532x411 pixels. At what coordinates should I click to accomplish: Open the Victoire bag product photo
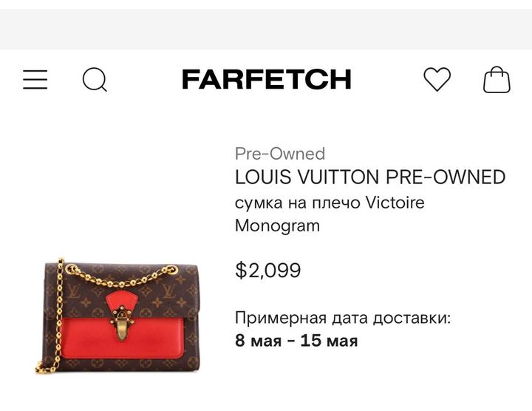click(x=118, y=316)
